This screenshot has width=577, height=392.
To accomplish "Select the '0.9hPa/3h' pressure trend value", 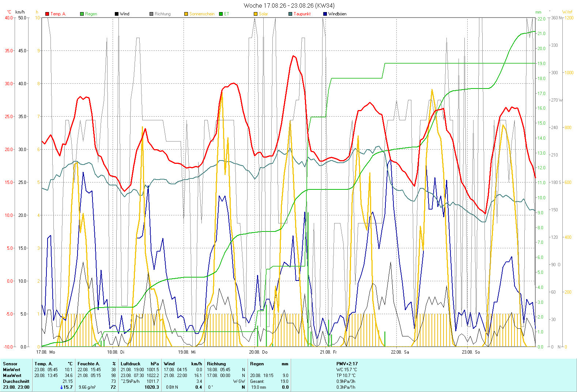I will (346, 381).
